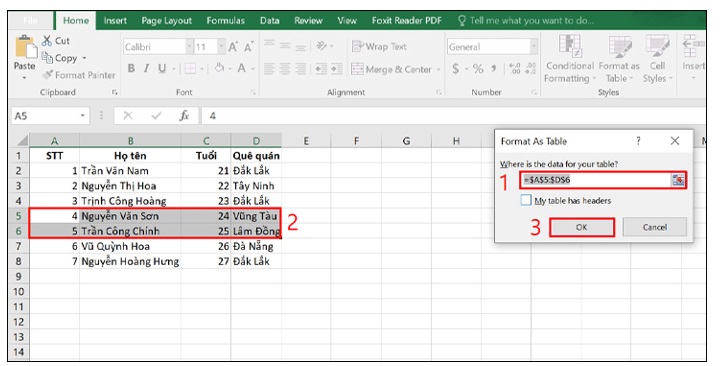The height and width of the screenshot is (366, 721).
Task: Click the Tell me what you want box
Action: point(526,21)
